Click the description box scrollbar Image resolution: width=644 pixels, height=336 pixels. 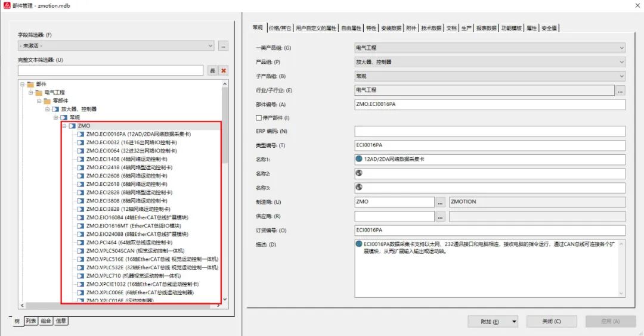pyautogui.click(x=621, y=268)
